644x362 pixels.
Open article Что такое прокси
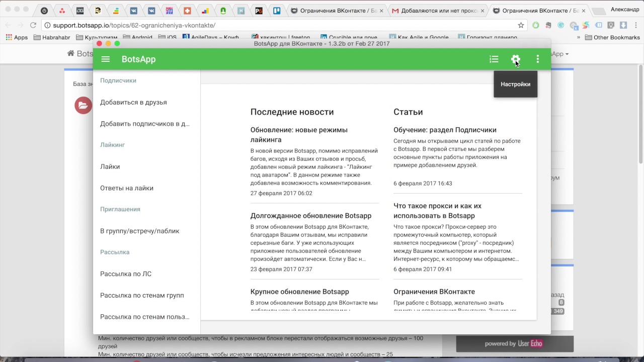438,211
